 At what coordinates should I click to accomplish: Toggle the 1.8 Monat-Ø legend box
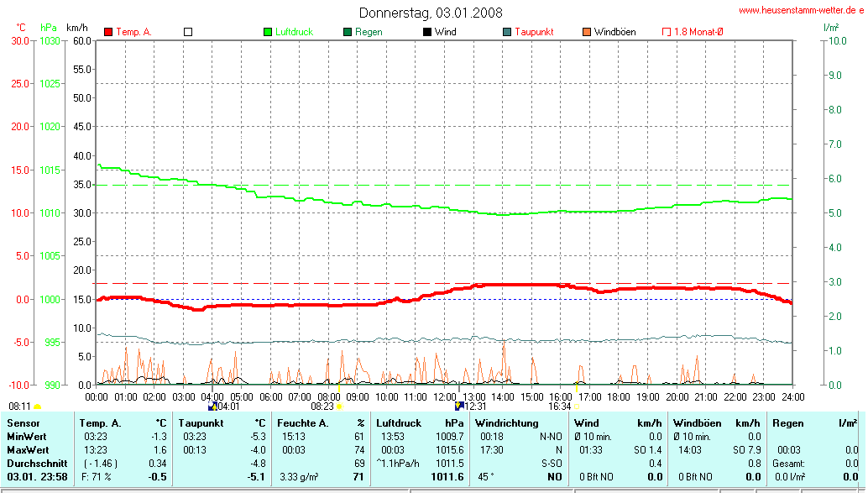click(x=667, y=32)
